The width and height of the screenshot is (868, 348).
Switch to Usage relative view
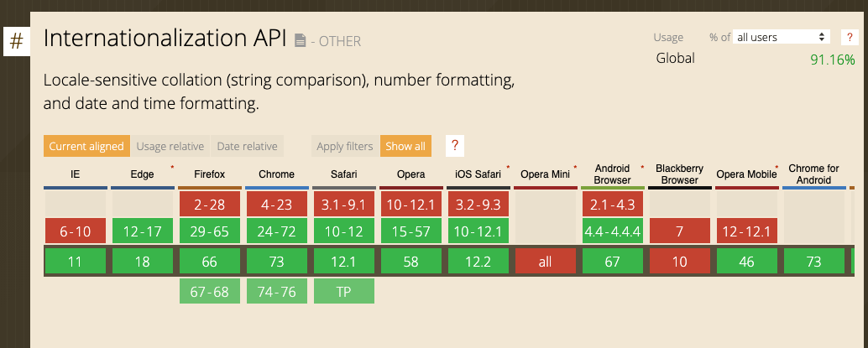coord(170,146)
